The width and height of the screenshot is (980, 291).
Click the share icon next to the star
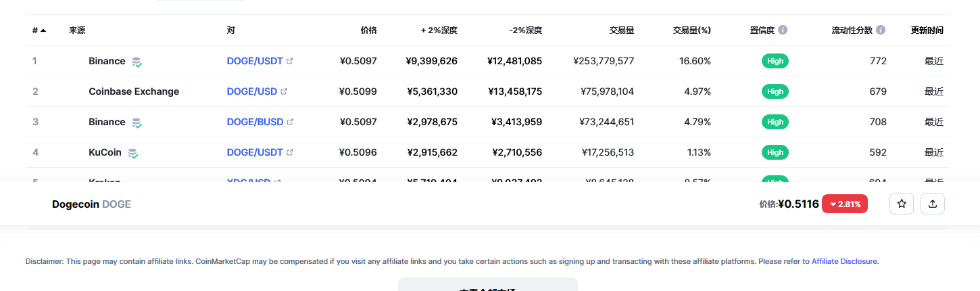point(933,204)
